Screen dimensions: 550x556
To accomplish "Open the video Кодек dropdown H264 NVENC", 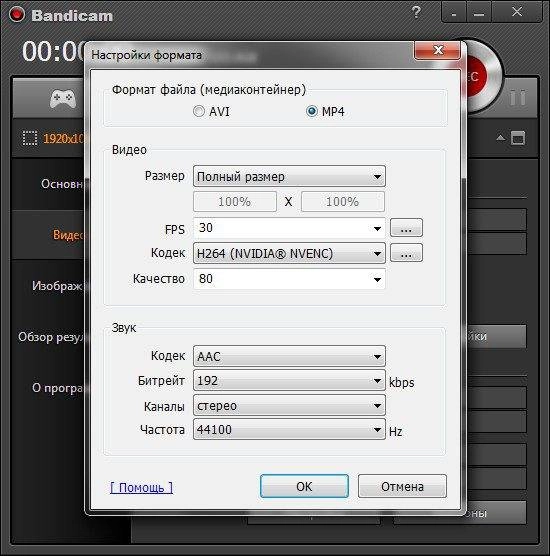I will 289,253.
